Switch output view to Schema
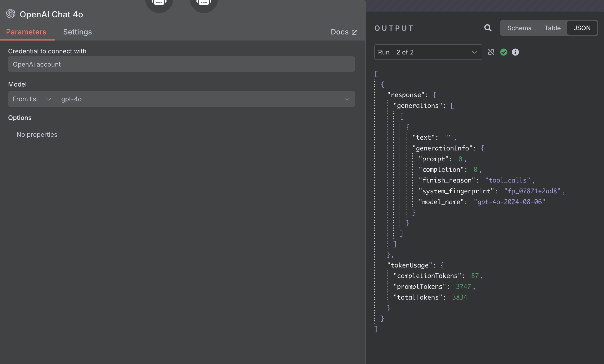This screenshot has height=364, width=604. [x=519, y=28]
